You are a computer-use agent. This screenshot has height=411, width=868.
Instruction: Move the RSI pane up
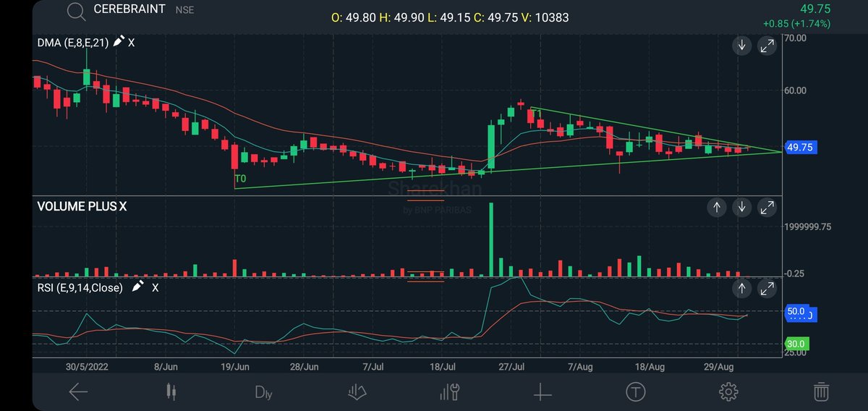pos(741,289)
